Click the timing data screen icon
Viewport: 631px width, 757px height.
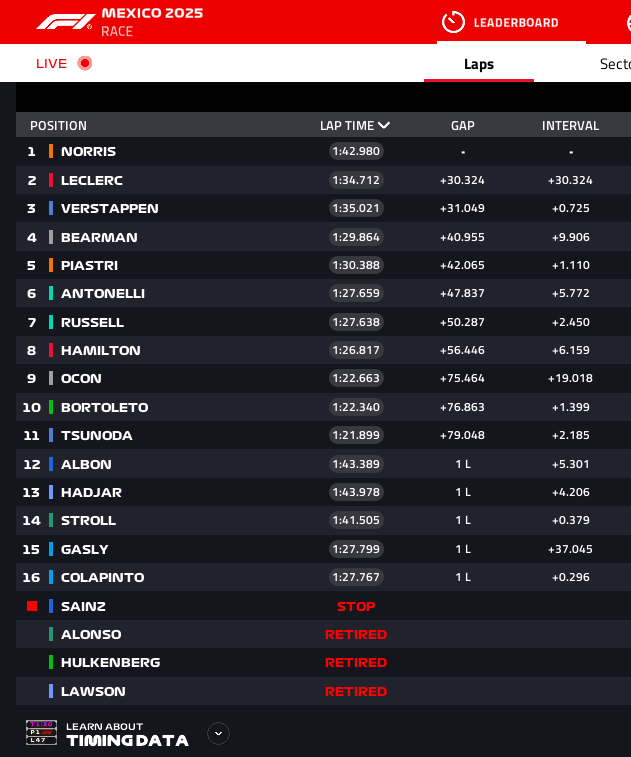point(41,733)
